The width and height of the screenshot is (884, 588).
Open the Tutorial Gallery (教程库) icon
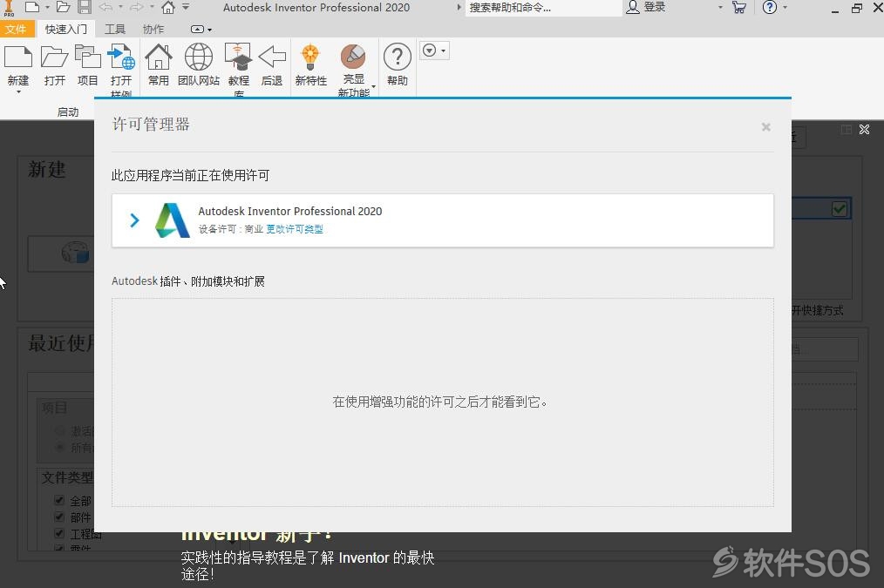click(239, 57)
